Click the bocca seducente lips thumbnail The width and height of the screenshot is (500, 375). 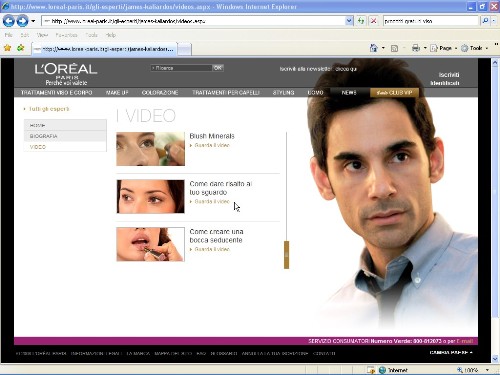tap(150, 244)
